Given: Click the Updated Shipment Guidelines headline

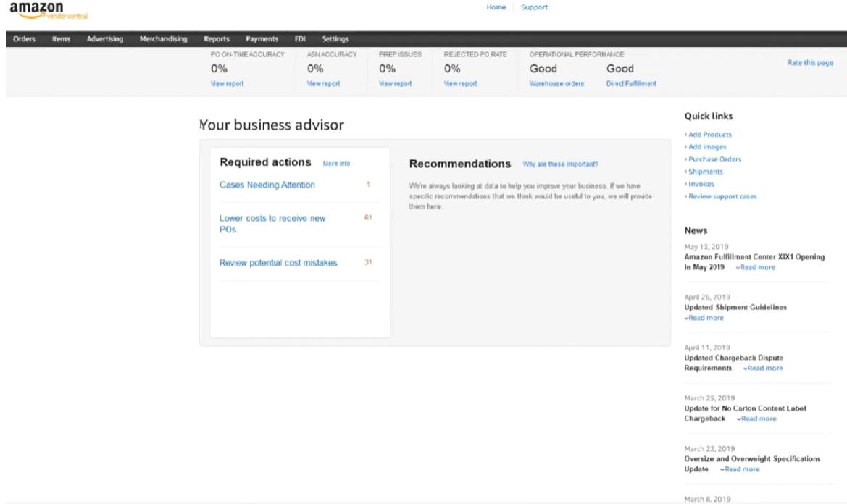Looking at the screenshot, I should pyautogui.click(x=735, y=307).
